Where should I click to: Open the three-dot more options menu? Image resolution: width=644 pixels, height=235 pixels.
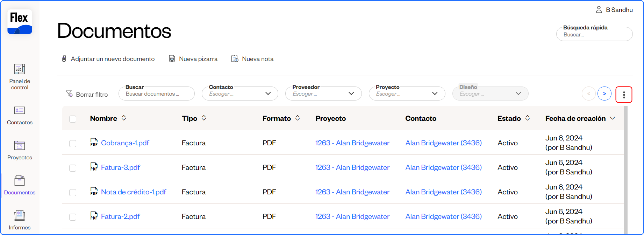[x=624, y=94]
